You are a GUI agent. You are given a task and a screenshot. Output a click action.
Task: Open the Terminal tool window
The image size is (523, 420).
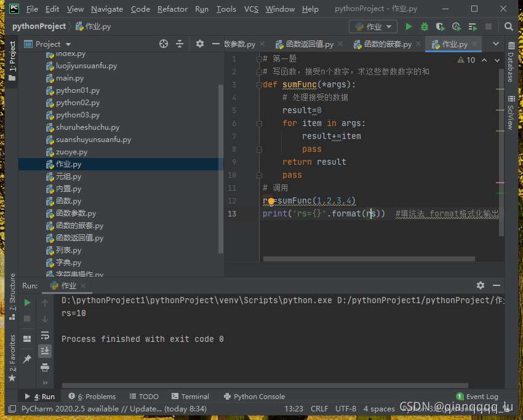191,397
